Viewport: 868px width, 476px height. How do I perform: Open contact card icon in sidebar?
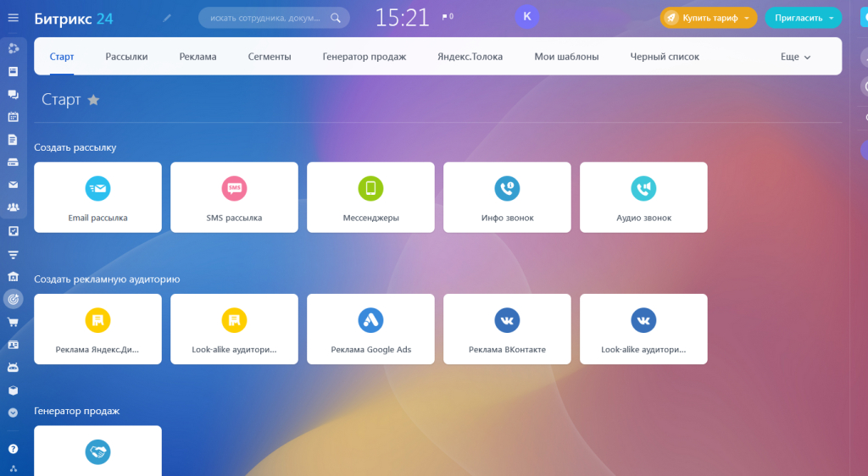tap(14, 345)
